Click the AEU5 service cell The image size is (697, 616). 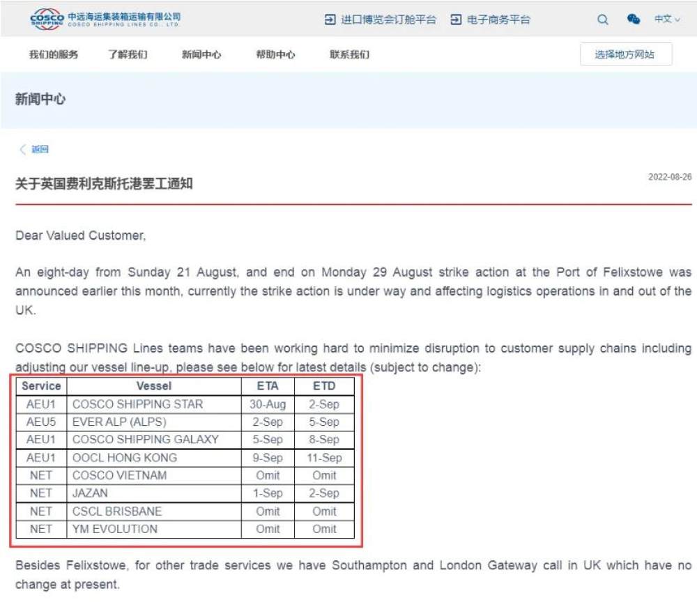pos(41,422)
